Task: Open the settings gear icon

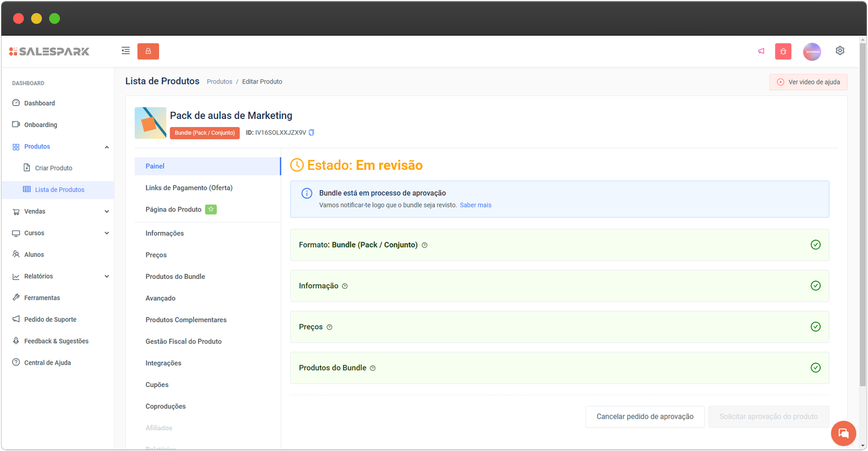Action: pyautogui.click(x=840, y=50)
